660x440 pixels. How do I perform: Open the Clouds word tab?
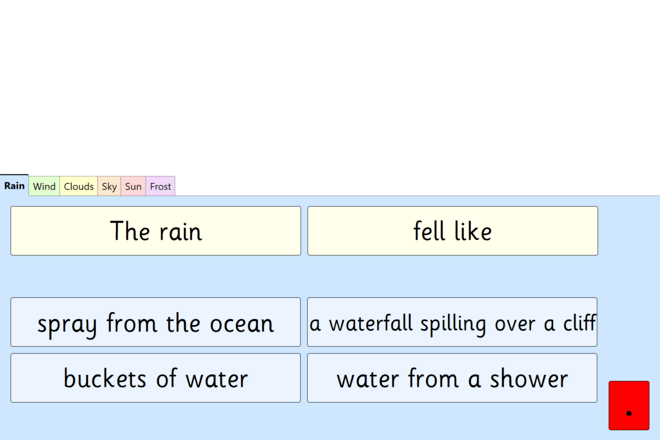(x=78, y=186)
